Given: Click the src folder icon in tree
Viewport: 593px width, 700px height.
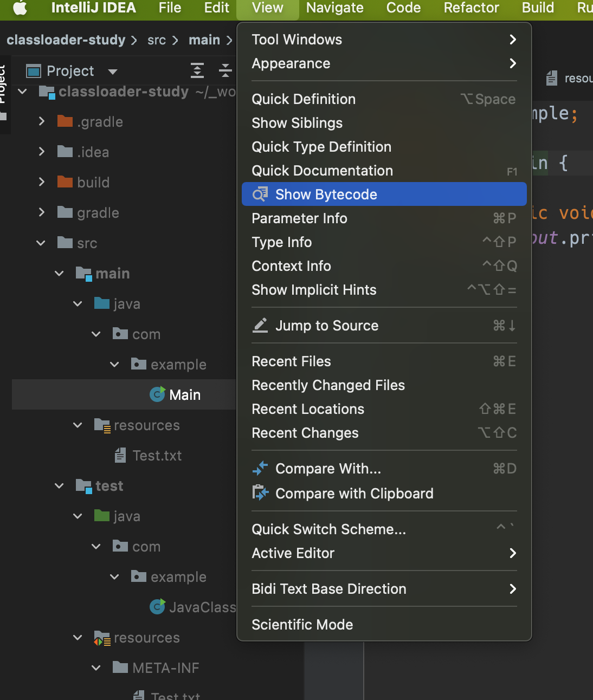Looking at the screenshot, I should (65, 242).
